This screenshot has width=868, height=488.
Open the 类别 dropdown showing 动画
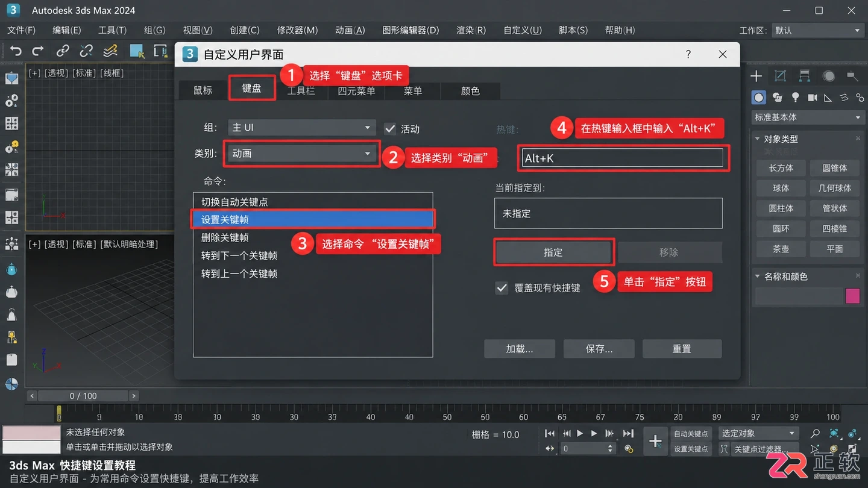pos(302,154)
